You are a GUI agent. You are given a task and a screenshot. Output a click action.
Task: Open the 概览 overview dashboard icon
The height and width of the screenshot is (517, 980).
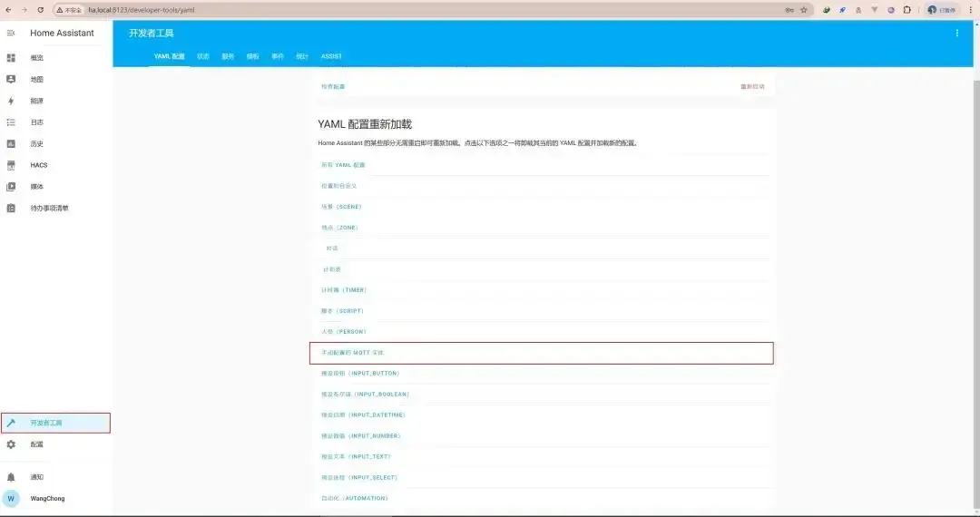(x=11, y=57)
